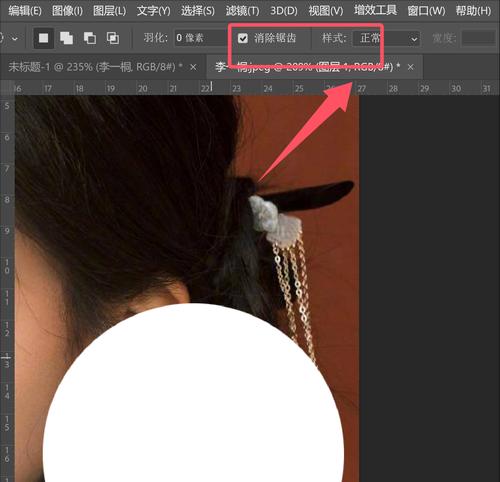500x482 pixels.
Task: Switch to the 未标题-1 document tab
Action: [x=95, y=67]
